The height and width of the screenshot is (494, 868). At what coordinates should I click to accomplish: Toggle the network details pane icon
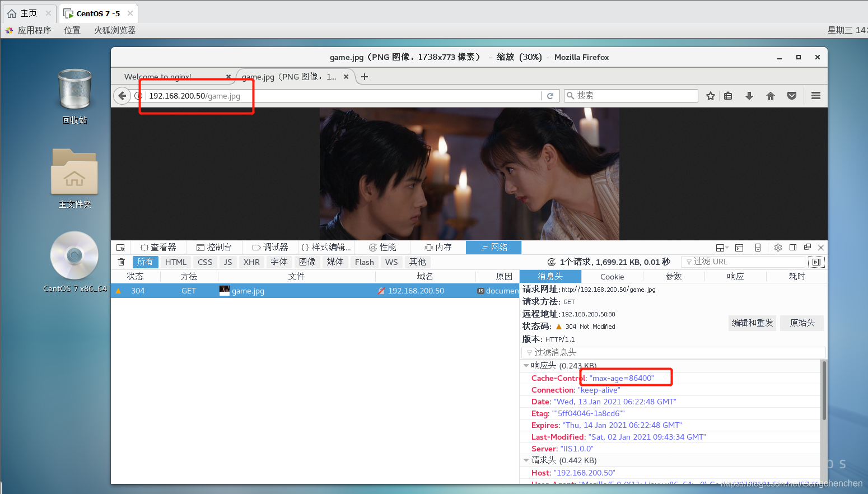click(x=816, y=262)
